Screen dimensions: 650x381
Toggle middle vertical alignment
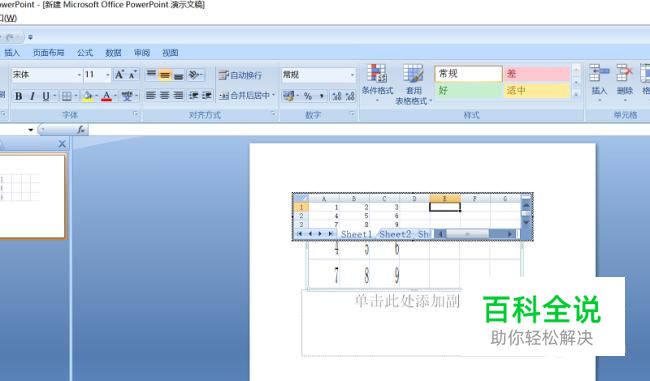click(x=165, y=75)
